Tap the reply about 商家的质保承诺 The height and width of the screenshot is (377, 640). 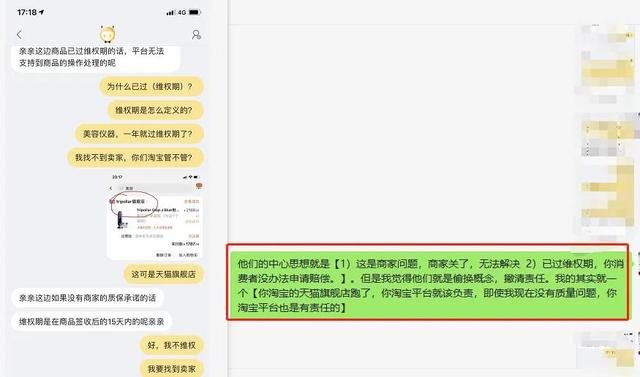click(x=87, y=298)
